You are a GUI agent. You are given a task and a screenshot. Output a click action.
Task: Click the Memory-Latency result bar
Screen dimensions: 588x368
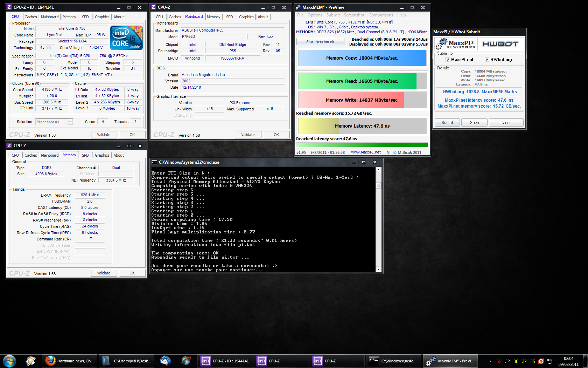click(362, 126)
